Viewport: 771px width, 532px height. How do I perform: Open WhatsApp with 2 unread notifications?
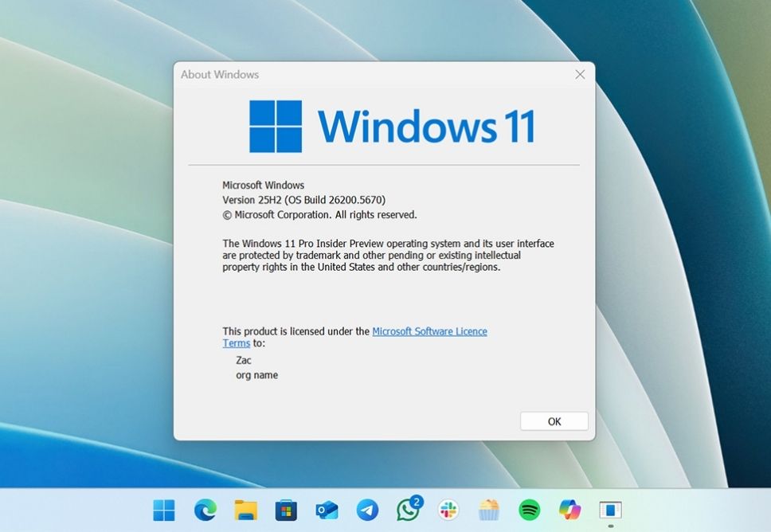click(x=409, y=510)
